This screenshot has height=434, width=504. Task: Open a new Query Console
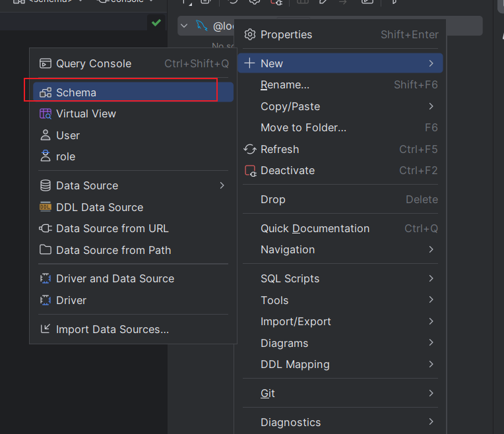click(x=93, y=64)
